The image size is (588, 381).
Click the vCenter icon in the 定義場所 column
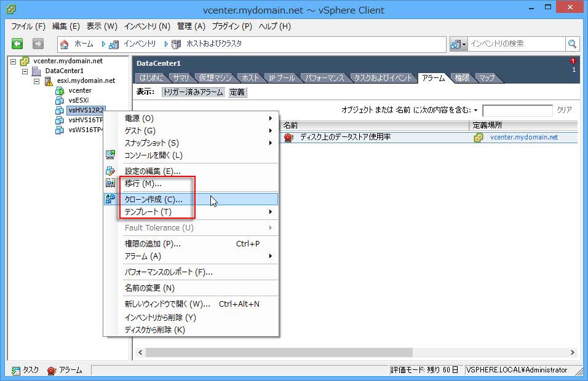478,138
